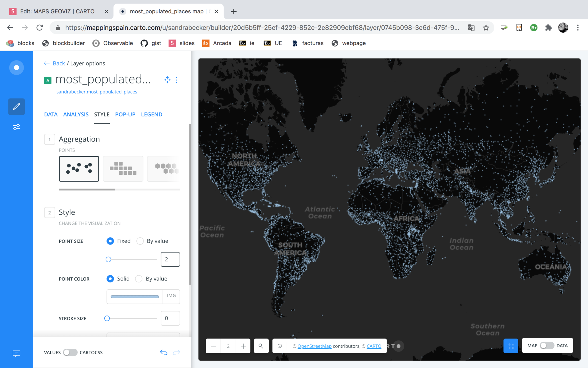The image size is (588, 368).
Task: Choose the squares grid aggregation option
Action: pos(123,168)
